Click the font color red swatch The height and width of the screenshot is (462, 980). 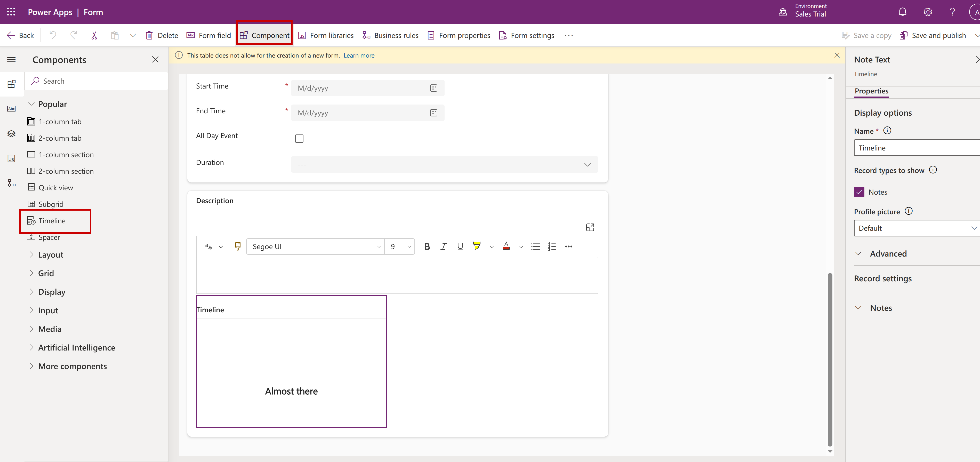coord(505,246)
